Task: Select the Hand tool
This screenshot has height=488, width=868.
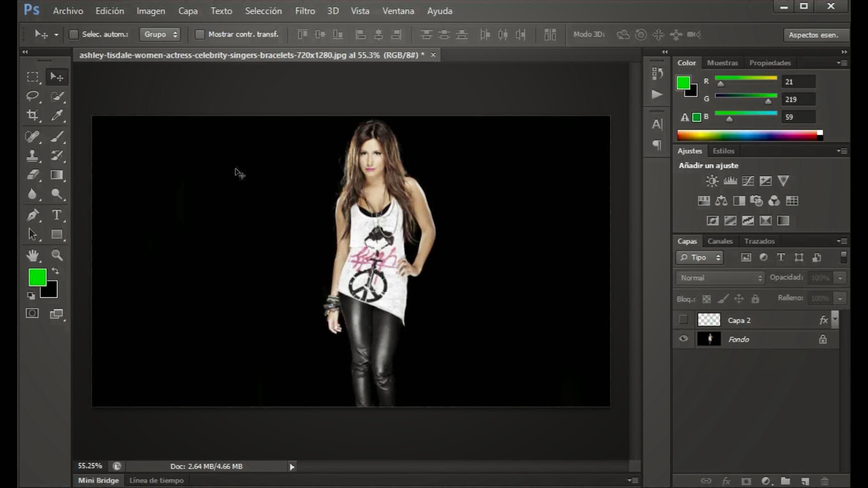Action: point(33,255)
